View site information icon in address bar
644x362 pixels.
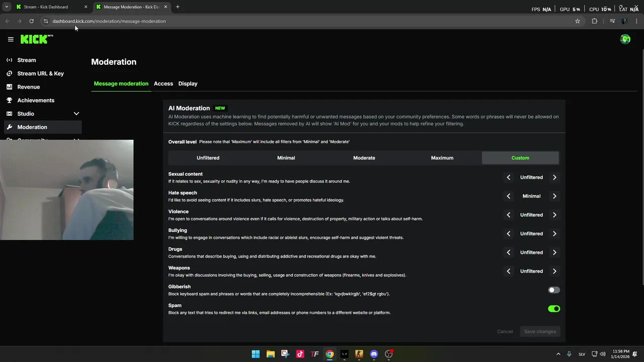click(x=46, y=21)
